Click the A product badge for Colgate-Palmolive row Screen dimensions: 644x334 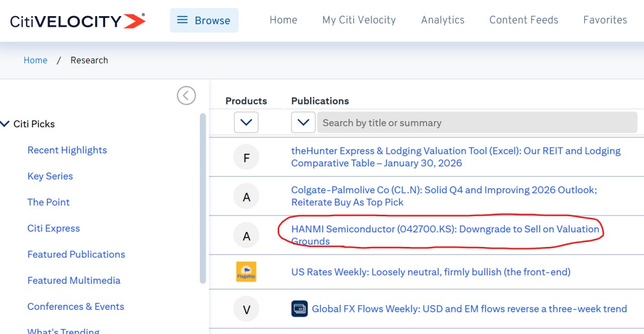pos(247,197)
